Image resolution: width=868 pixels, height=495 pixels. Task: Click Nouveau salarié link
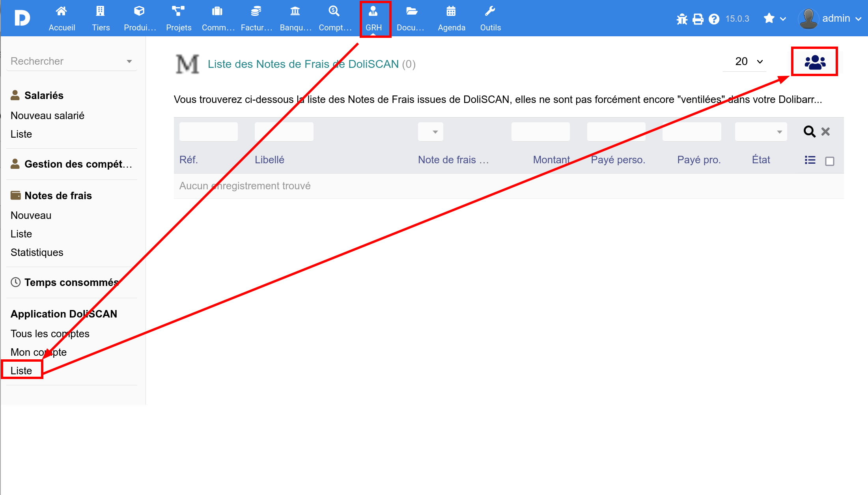pos(47,116)
